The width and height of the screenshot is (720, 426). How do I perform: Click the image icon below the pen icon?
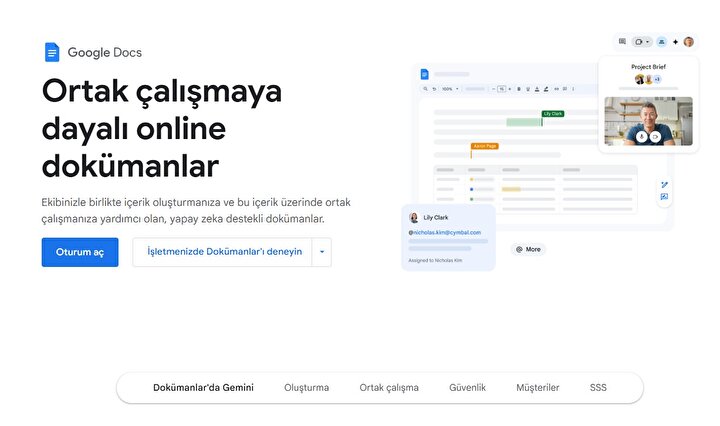[664, 197]
